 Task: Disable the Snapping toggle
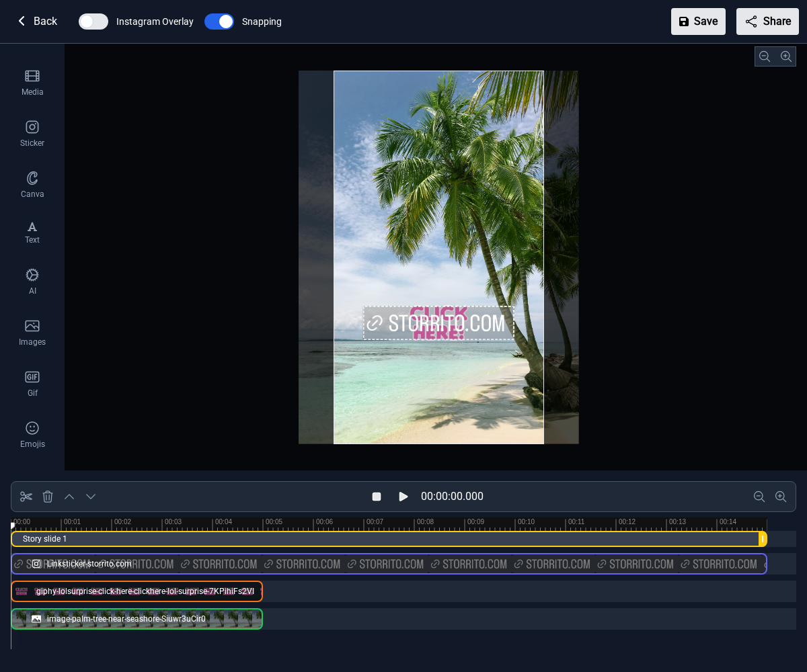pyautogui.click(x=219, y=22)
